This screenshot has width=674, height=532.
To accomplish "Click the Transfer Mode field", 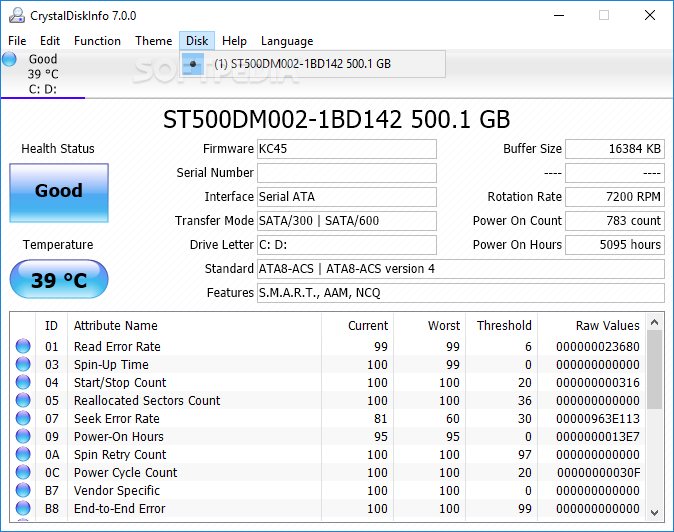I will [x=347, y=221].
